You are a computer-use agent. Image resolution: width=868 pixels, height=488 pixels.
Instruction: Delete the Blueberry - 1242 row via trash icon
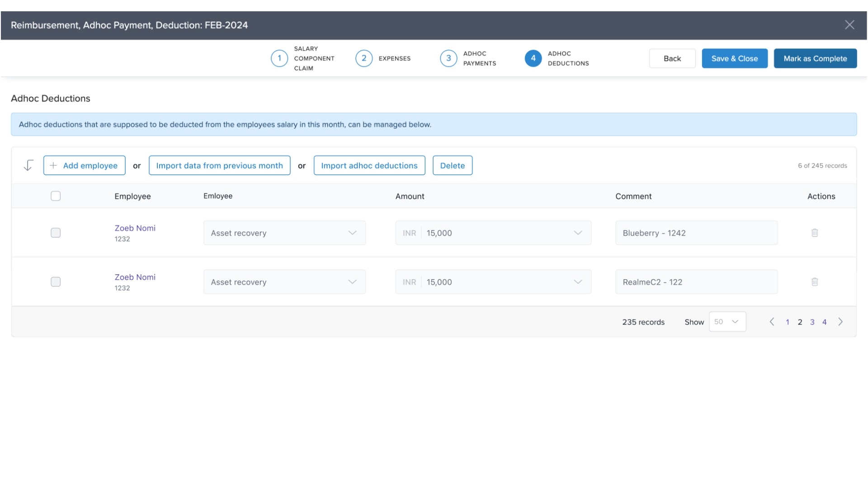[x=814, y=233]
